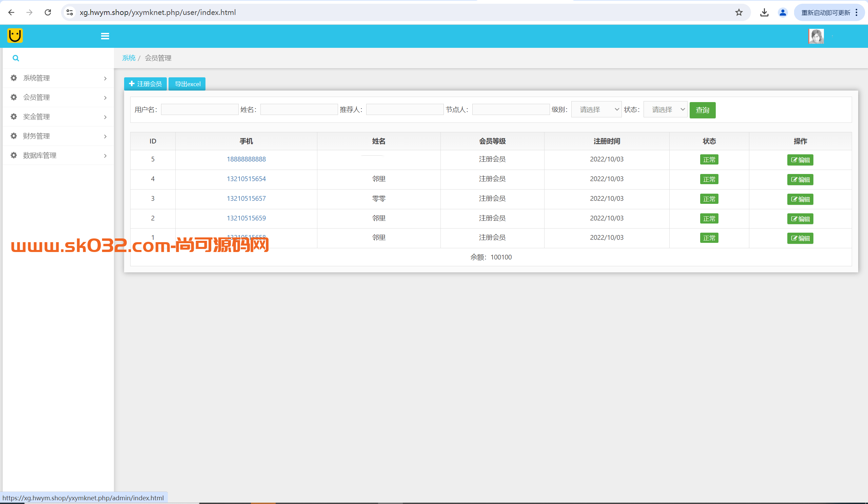The height and width of the screenshot is (504, 868).
Task: Click gear icon beside 系统管理
Action: 14,78
